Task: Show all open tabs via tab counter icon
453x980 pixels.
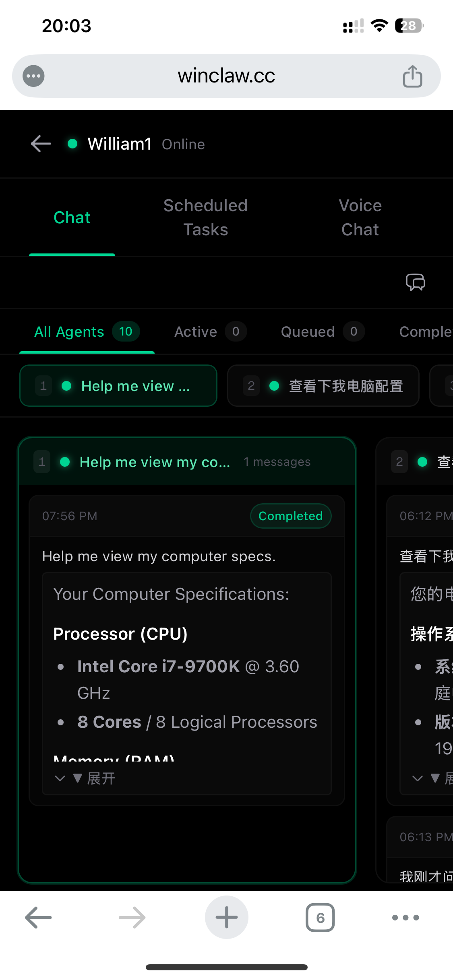Action: point(320,917)
